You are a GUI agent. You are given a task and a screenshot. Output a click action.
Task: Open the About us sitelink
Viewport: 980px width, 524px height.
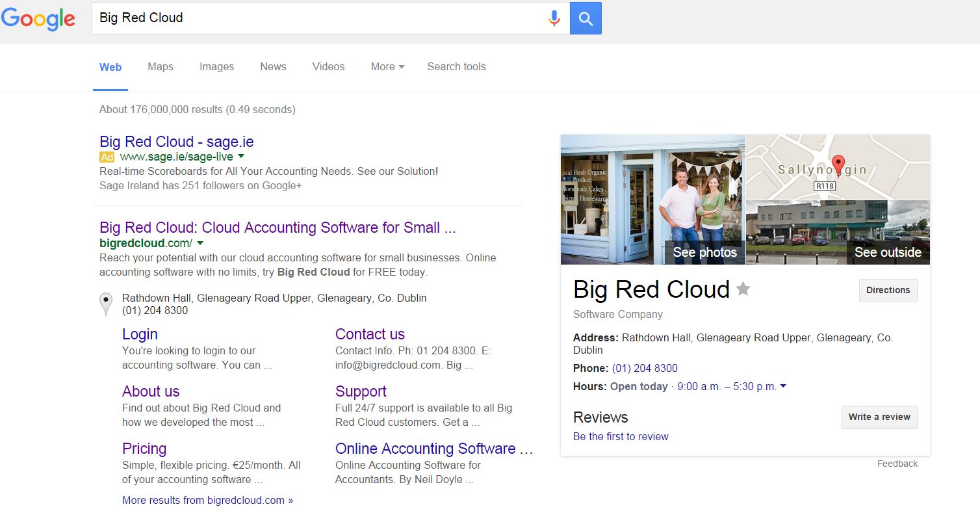click(x=151, y=391)
